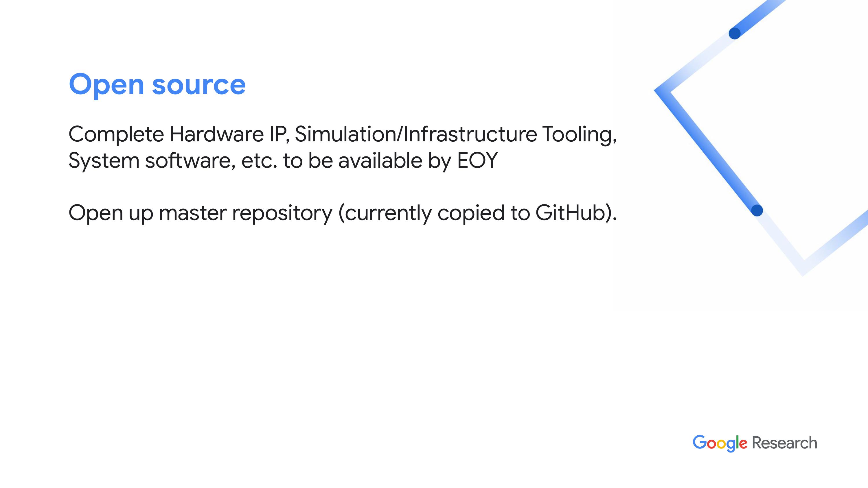Select the Open source slide title

tap(157, 84)
